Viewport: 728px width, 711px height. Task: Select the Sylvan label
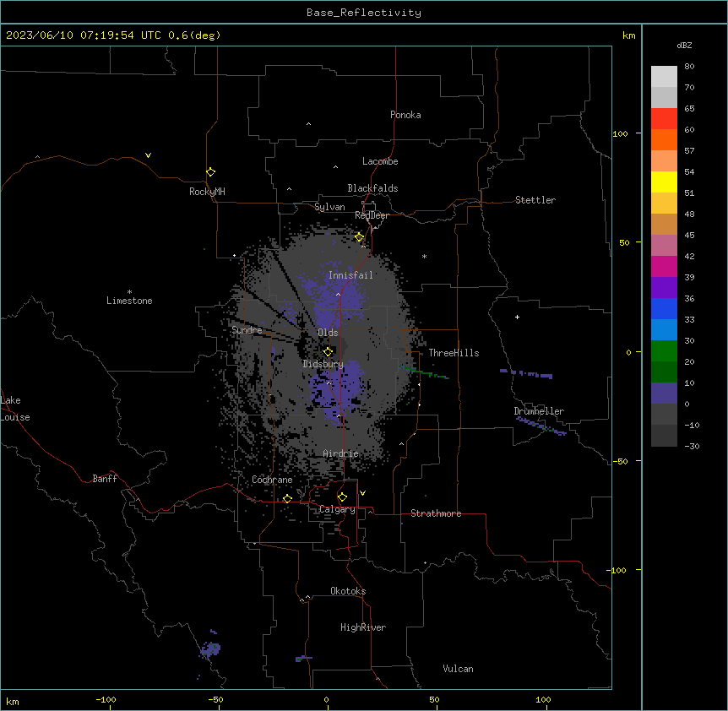tap(329, 207)
